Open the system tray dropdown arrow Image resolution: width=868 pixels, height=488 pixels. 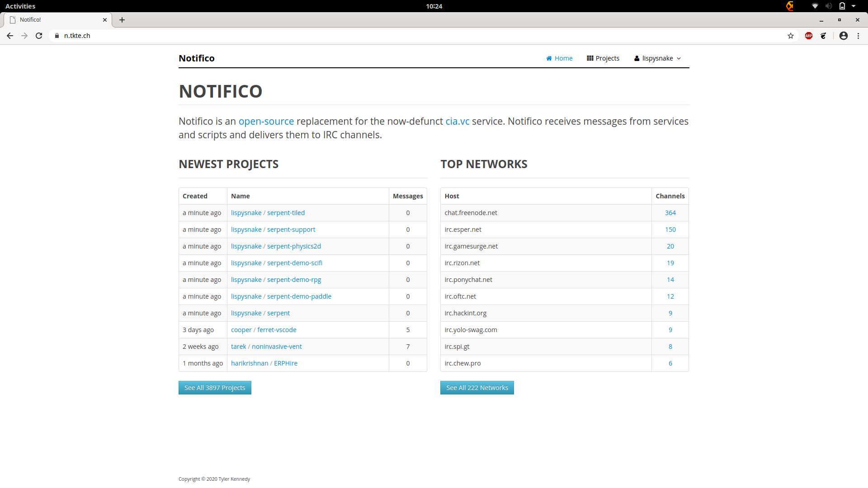tap(854, 6)
